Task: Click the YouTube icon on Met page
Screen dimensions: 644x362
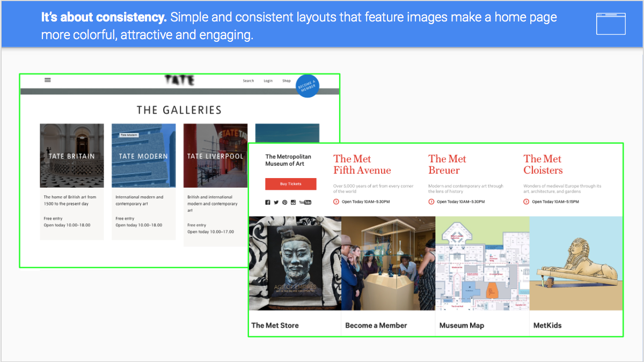Action: pyautogui.click(x=305, y=202)
